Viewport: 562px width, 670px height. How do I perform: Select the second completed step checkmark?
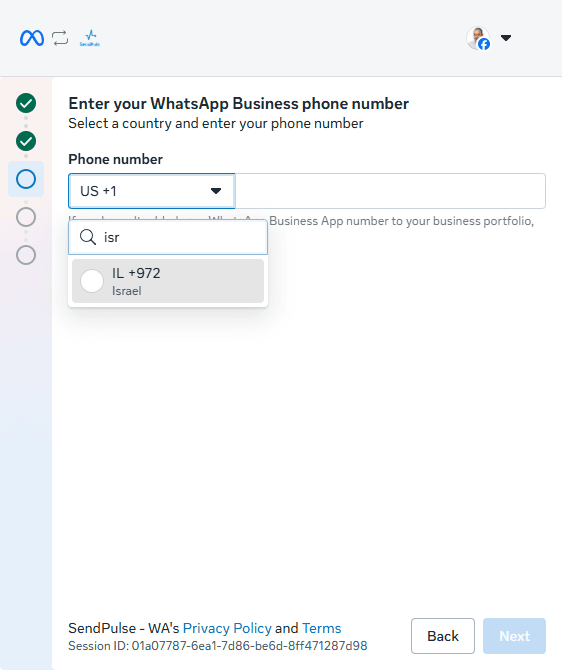click(26, 141)
